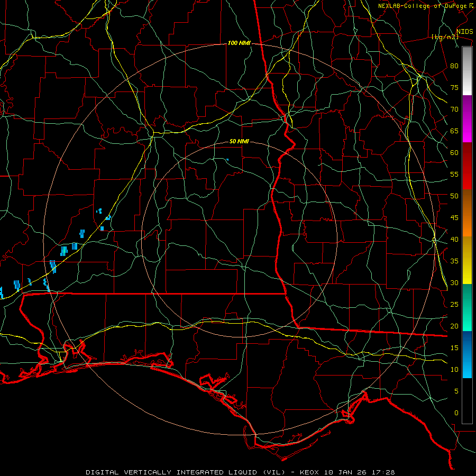This screenshot has width=476, height=476.
Task: Click the 30 value on the color scale
Action: pyautogui.click(x=454, y=283)
